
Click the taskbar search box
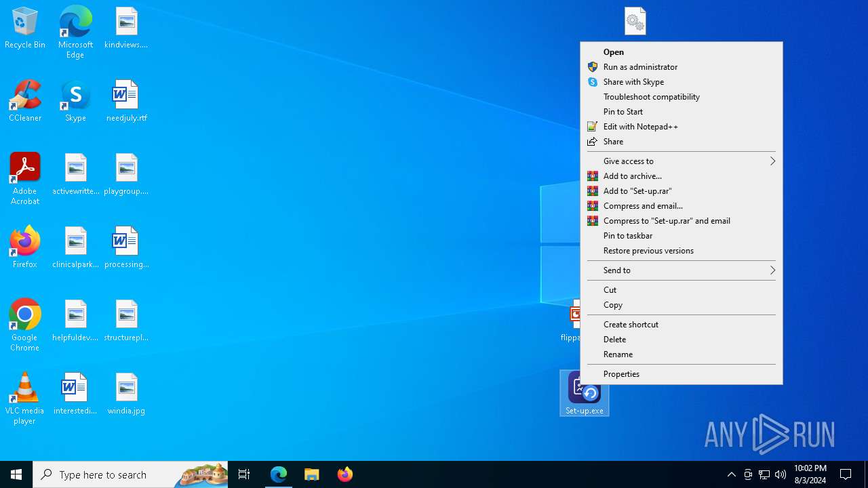pos(130,474)
